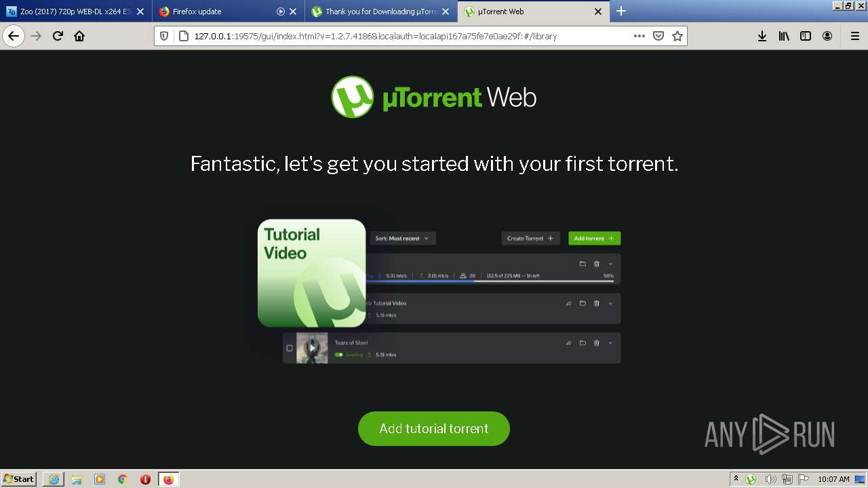
Task: Click the site information page icon
Action: tap(183, 36)
